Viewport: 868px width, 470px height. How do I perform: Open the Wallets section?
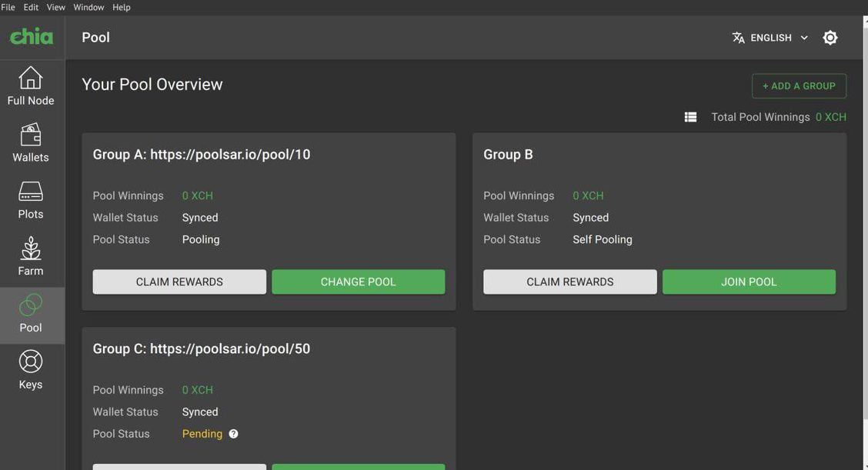tap(31, 143)
